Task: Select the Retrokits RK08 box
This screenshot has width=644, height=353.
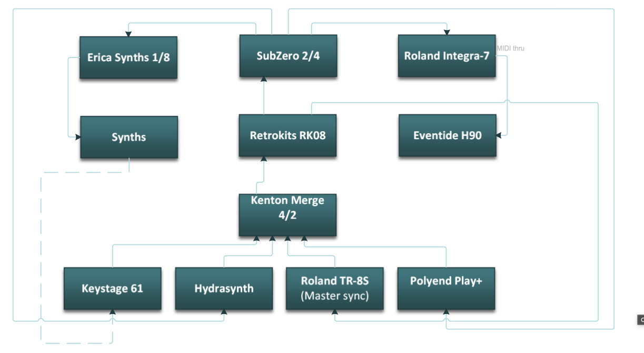Action: 288,135
